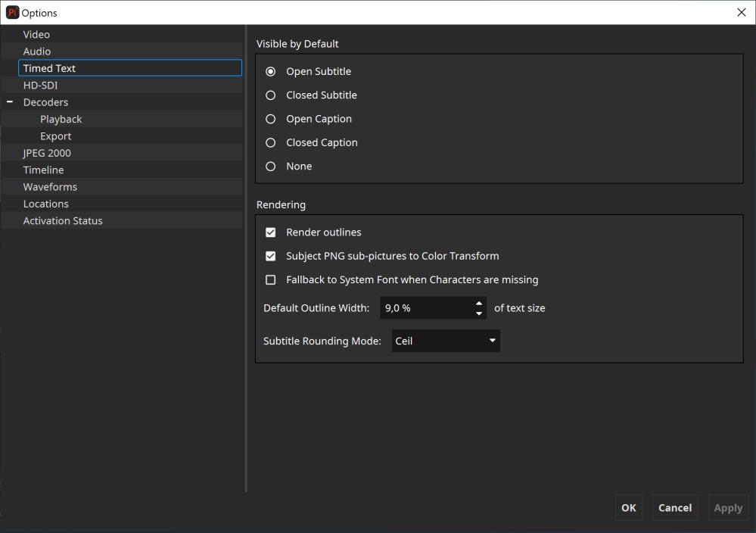
Task: Increase Default Outline Width with up arrow
Action: pos(478,304)
